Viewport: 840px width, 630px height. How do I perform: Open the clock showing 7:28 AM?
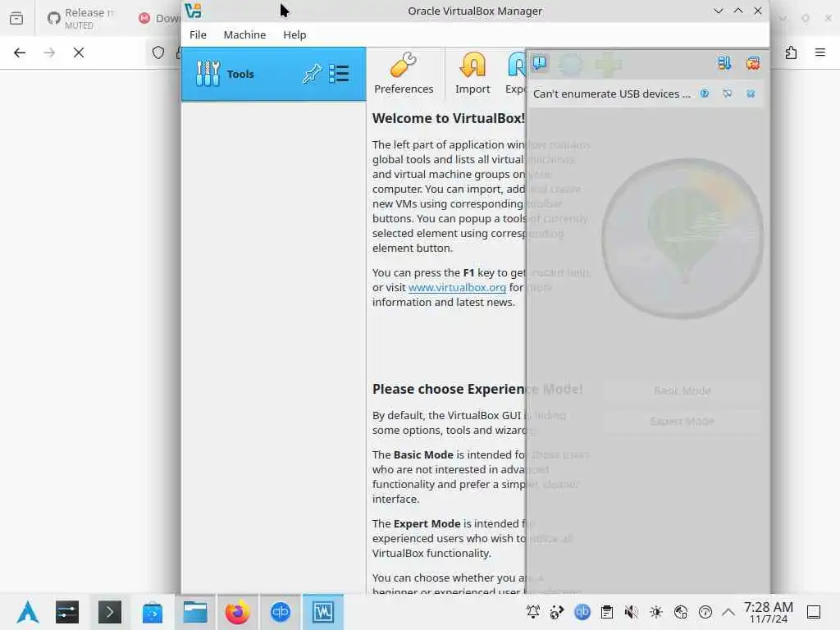coord(768,612)
